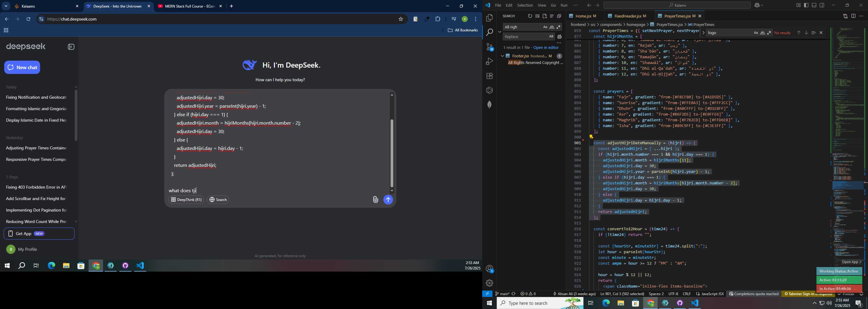Toggle Match Whole Word in the Search panel input
Viewport: 868px width, 309px height.
point(552,27)
